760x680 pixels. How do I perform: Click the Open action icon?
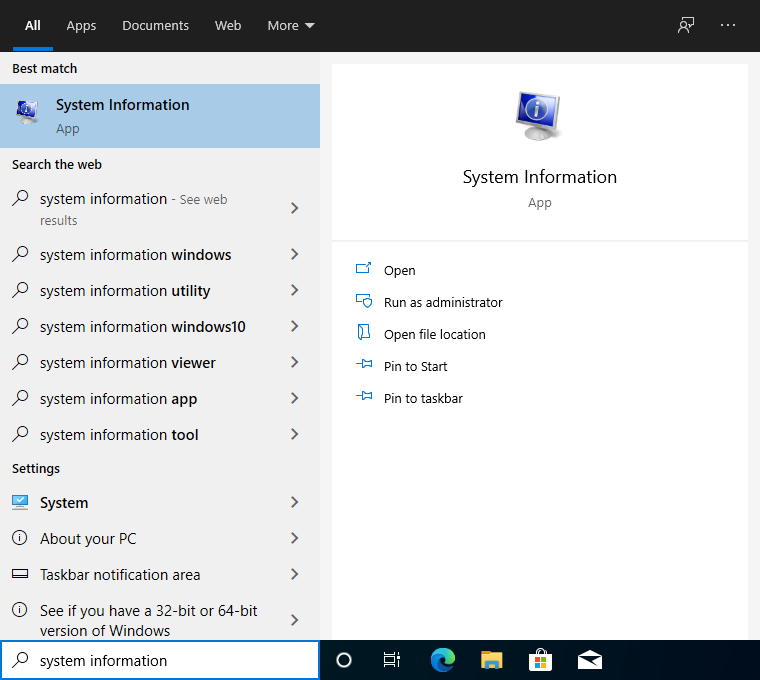[x=364, y=268]
